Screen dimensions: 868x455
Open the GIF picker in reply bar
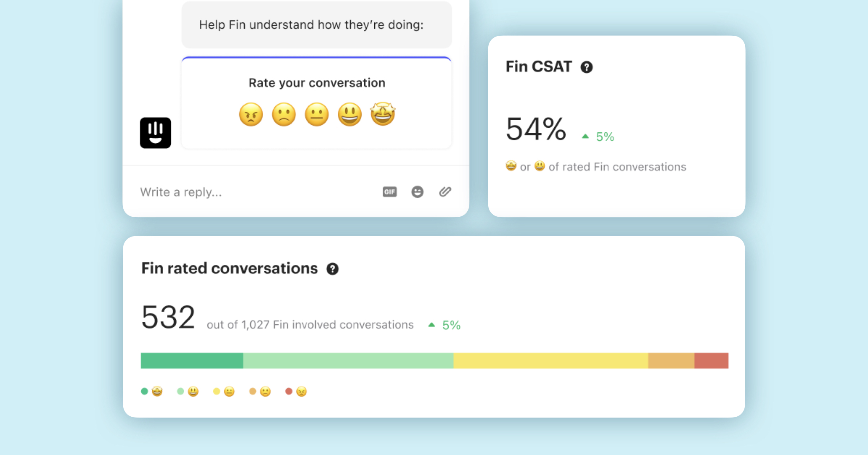389,192
